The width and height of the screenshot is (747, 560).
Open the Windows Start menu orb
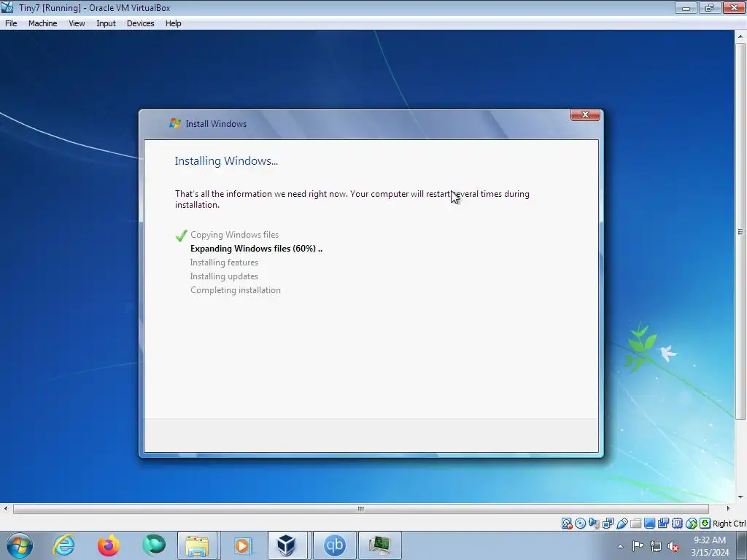click(x=20, y=545)
